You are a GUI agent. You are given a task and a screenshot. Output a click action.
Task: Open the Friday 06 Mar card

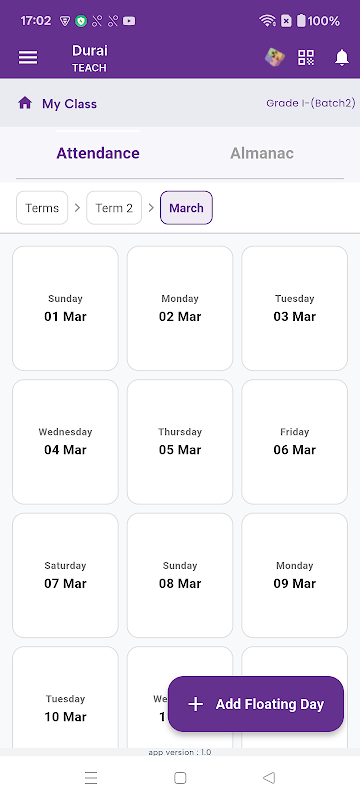[295, 442]
